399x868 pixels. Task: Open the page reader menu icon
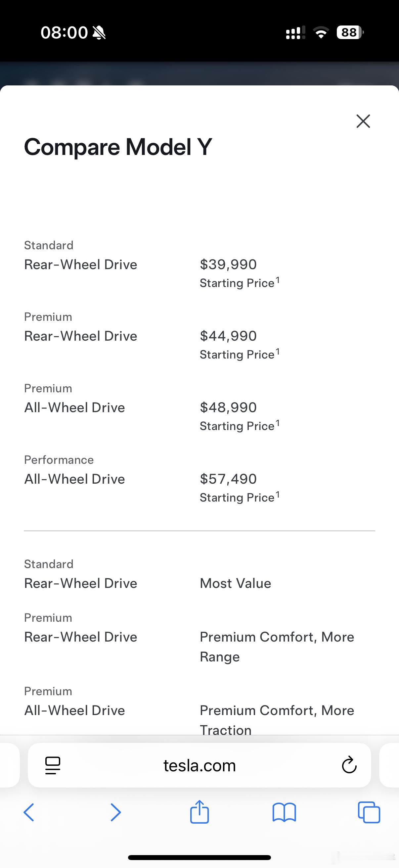coord(53,765)
